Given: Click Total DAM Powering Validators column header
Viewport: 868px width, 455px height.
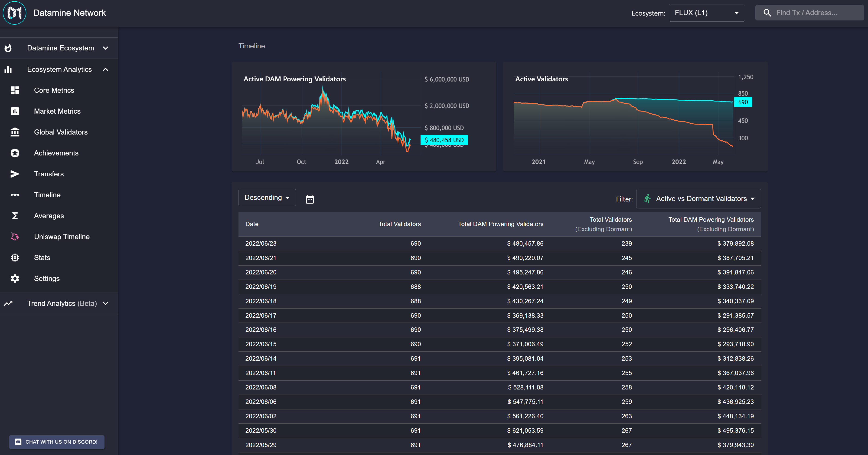Looking at the screenshot, I should (x=501, y=224).
